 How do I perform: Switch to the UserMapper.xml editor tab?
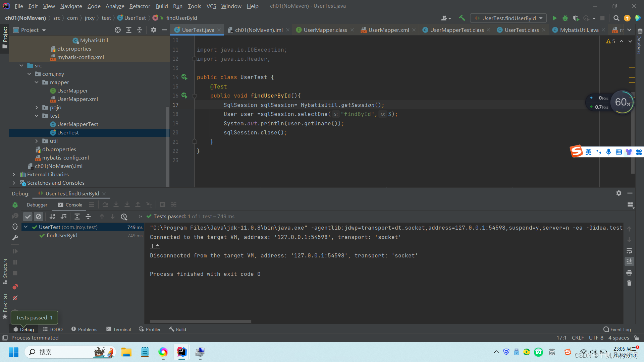coord(388,30)
